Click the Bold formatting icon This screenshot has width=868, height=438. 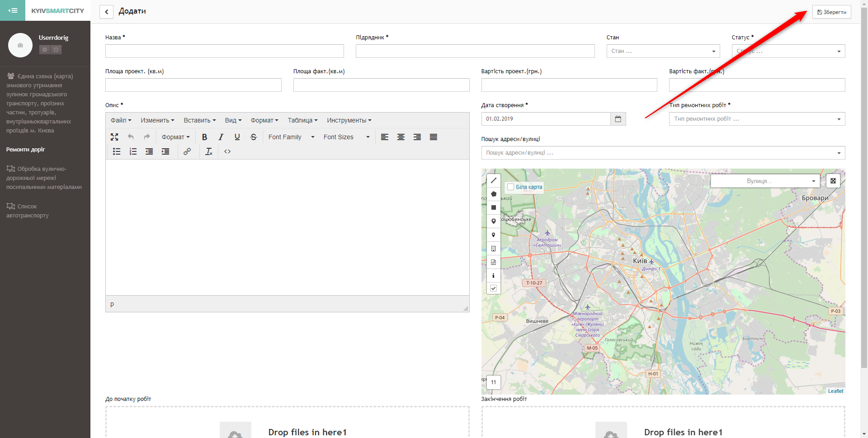(x=204, y=137)
